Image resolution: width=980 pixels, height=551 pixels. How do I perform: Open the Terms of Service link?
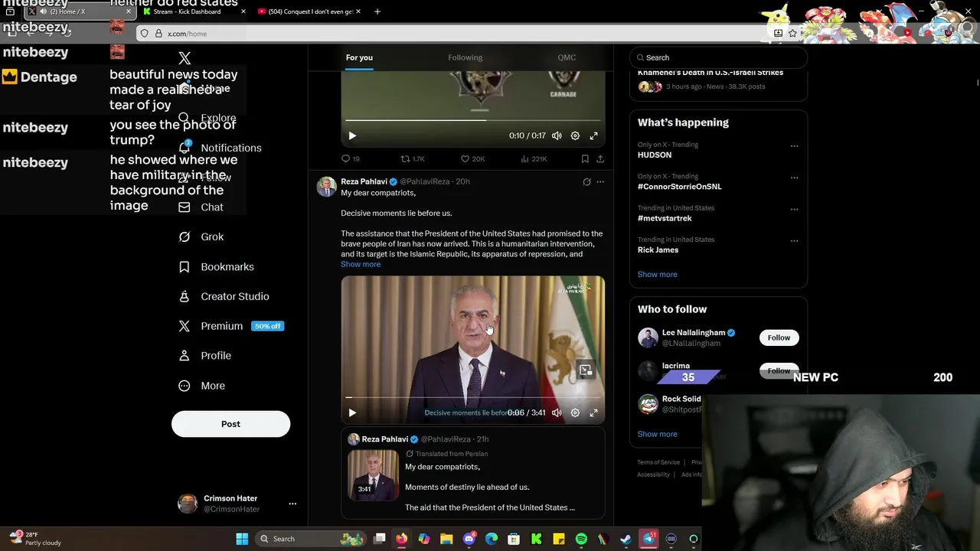tap(658, 462)
